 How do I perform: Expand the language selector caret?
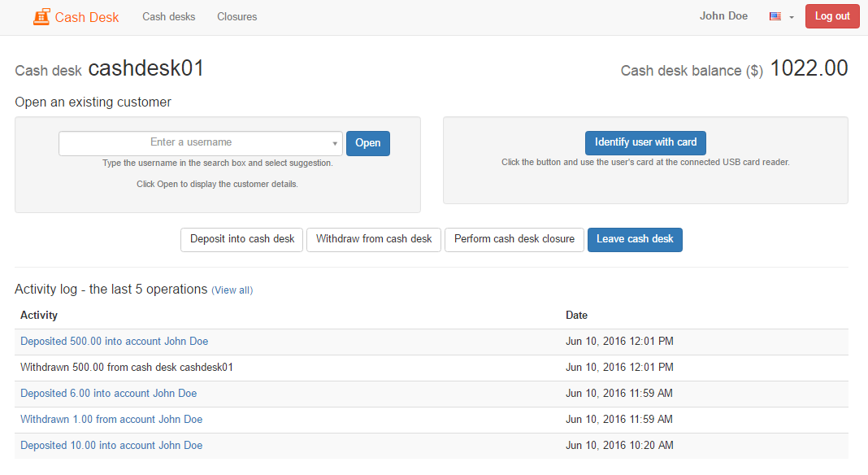(791, 17)
